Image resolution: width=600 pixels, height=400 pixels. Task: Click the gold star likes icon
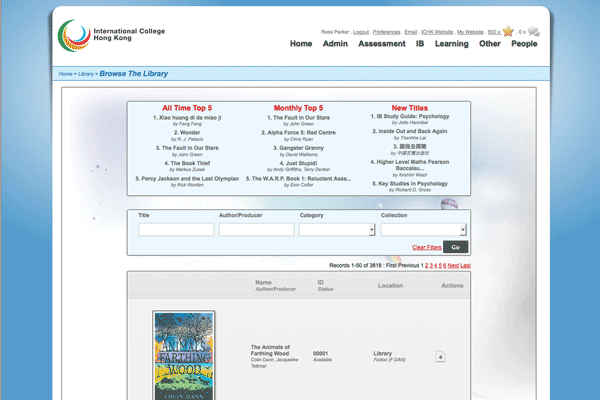pos(509,31)
